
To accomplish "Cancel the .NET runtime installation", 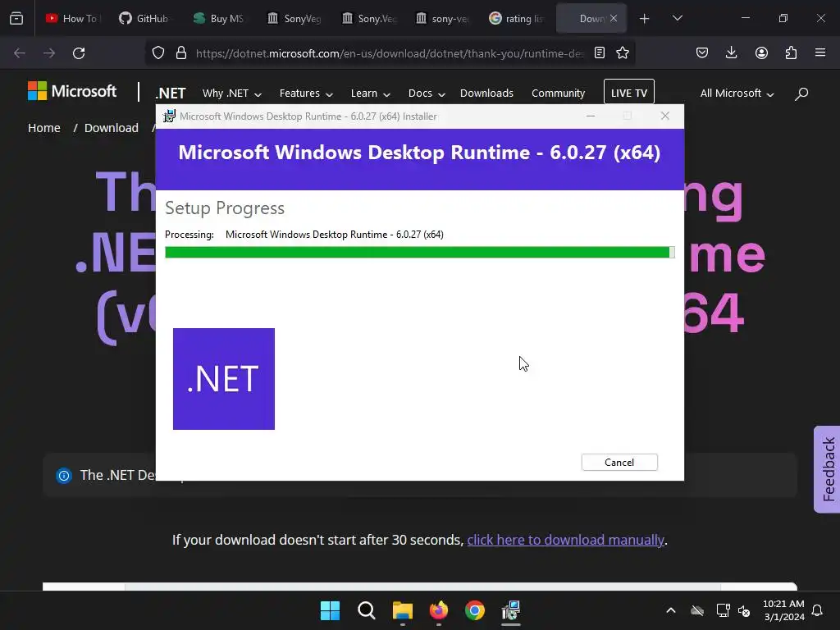I will (x=619, y=463).
